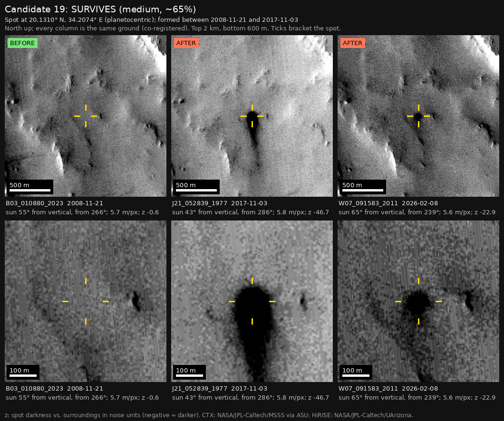The image size is (504, 421).
Task: Open the top 2017-11-03 AFTER image
Action: 252,116
